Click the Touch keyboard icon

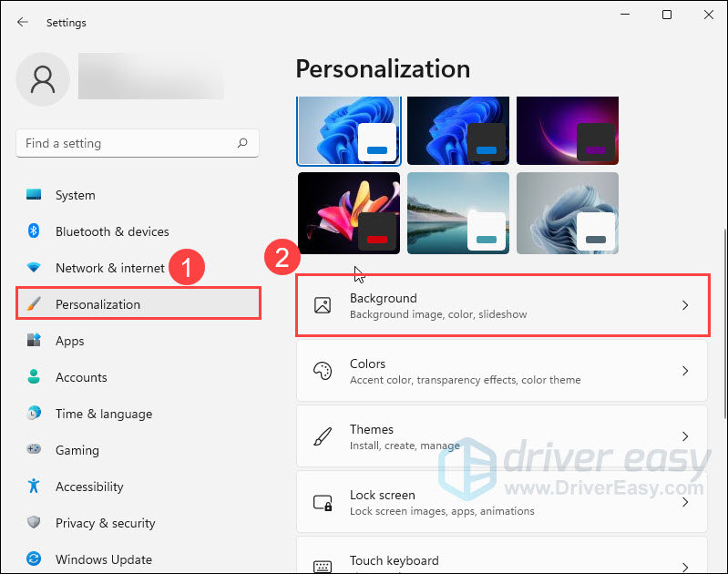coord(323,566)
